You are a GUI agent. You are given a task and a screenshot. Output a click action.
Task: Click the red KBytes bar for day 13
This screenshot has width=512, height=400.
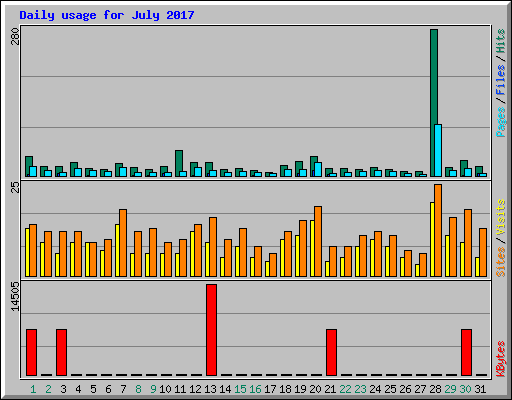point(211,330)
